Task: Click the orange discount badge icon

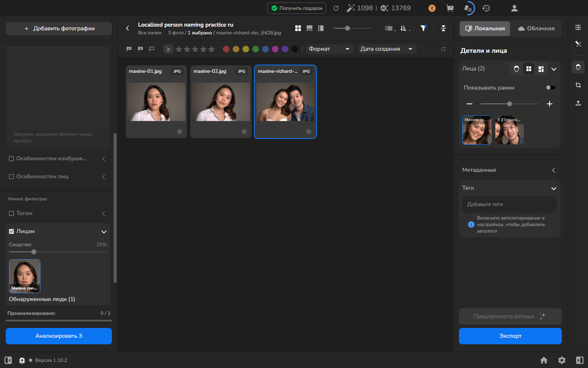Action: 432,8
